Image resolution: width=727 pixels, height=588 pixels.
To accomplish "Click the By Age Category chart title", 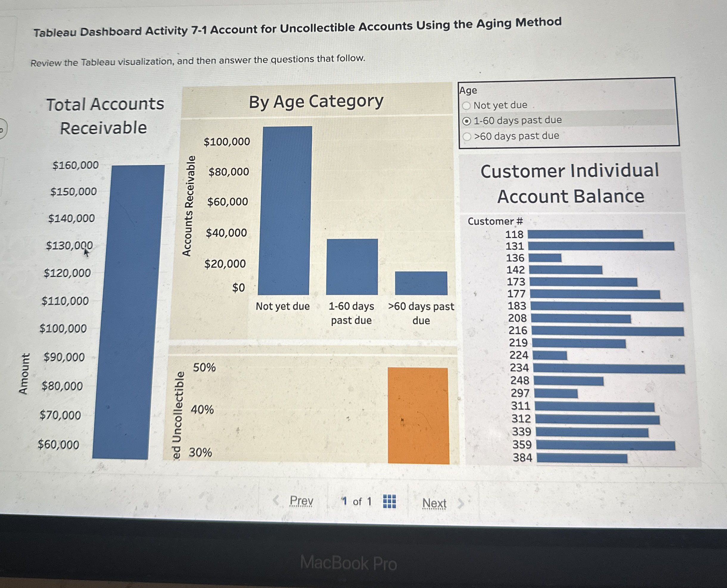I will tap(316, 102).
